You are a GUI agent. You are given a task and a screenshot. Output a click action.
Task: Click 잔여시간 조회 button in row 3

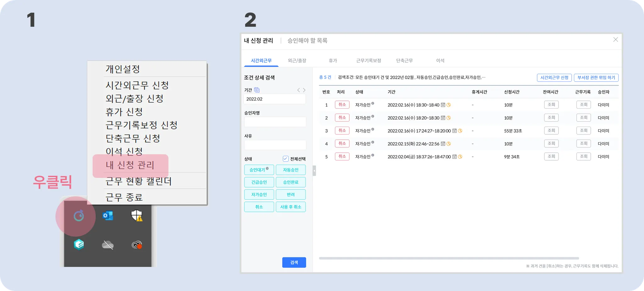point(551,130)
